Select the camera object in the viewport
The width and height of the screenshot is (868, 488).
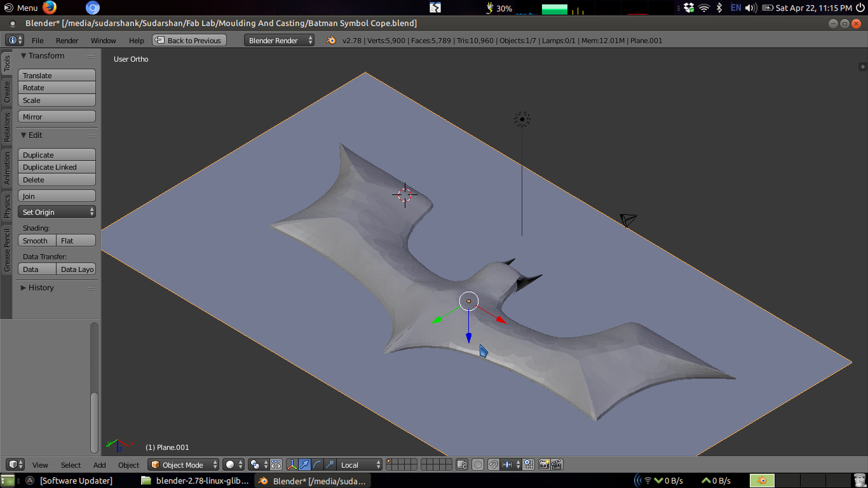click(x=628, y=220)
